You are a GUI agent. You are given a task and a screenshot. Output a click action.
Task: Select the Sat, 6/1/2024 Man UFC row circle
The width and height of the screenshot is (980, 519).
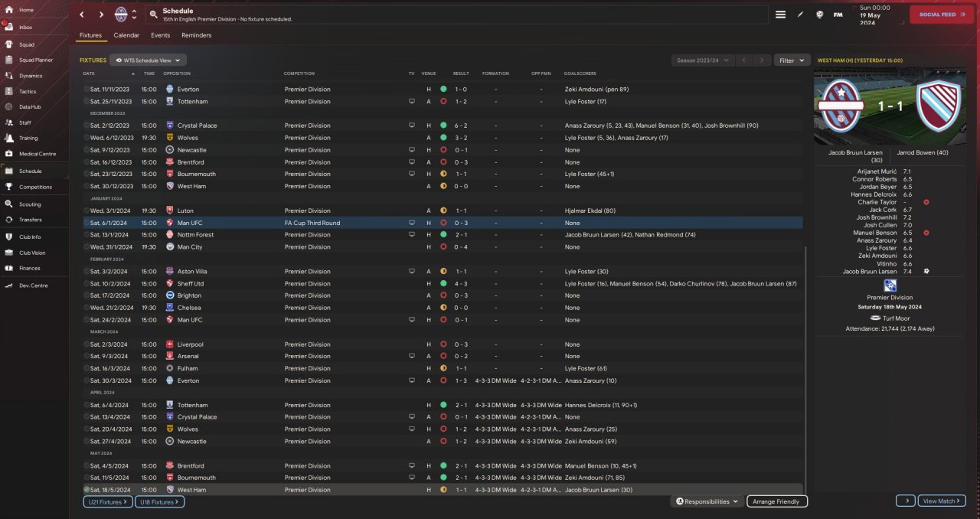tap(87, 223)
